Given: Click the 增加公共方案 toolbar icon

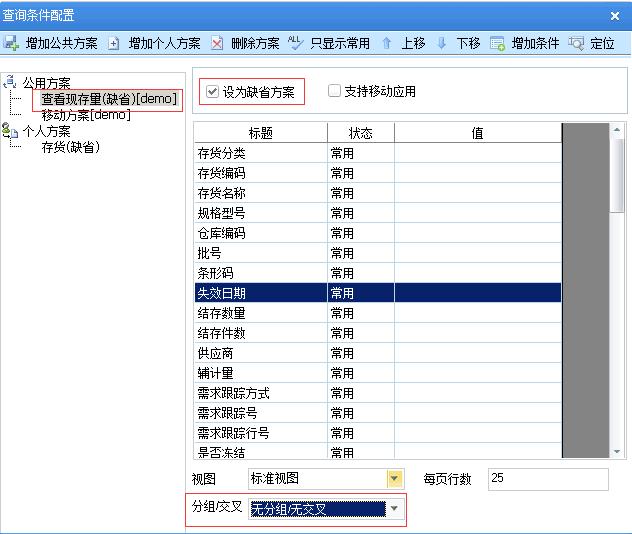Looking at the screenshot, I should [x=12, y=43].
